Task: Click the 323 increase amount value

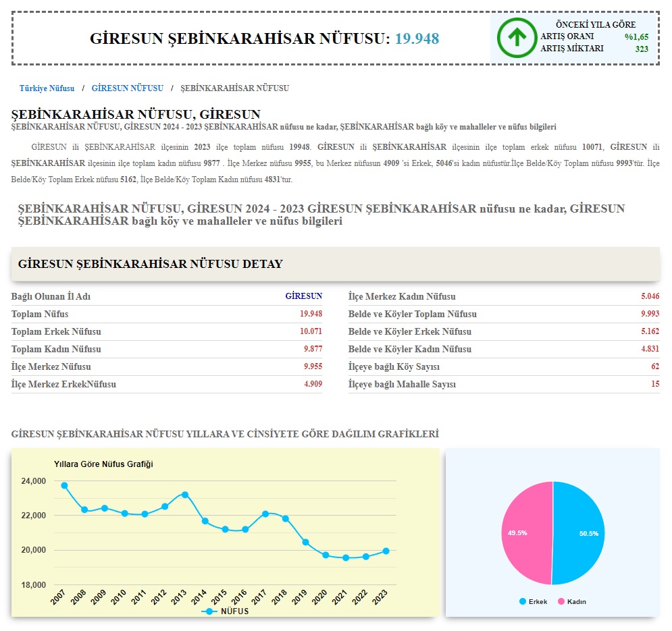Action: tap(642, 49)
